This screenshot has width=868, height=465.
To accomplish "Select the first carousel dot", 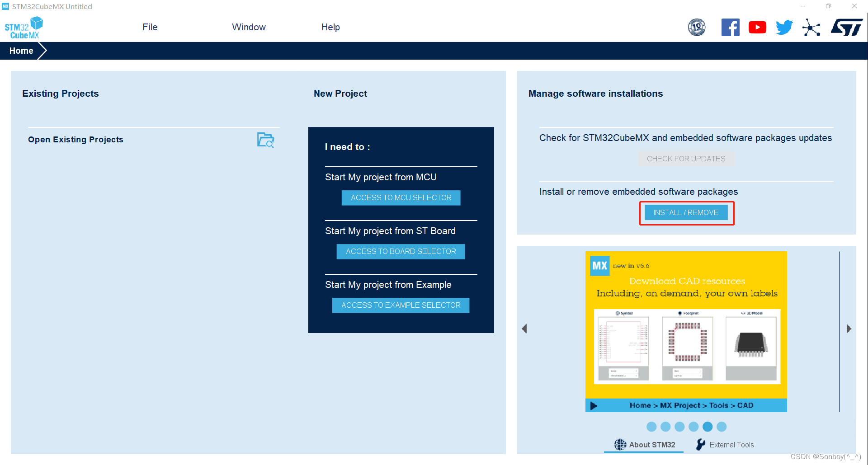I will [x=651, y=427].
